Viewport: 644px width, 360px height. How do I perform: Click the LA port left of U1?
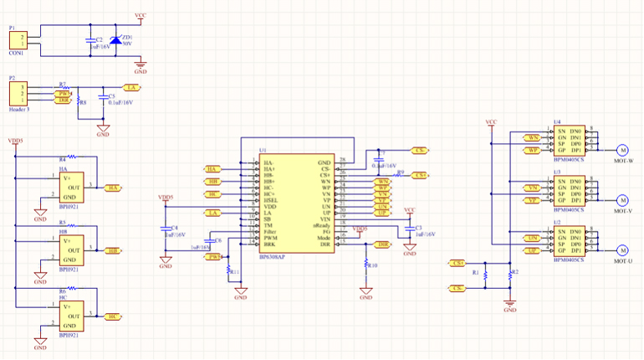[215, 213]
